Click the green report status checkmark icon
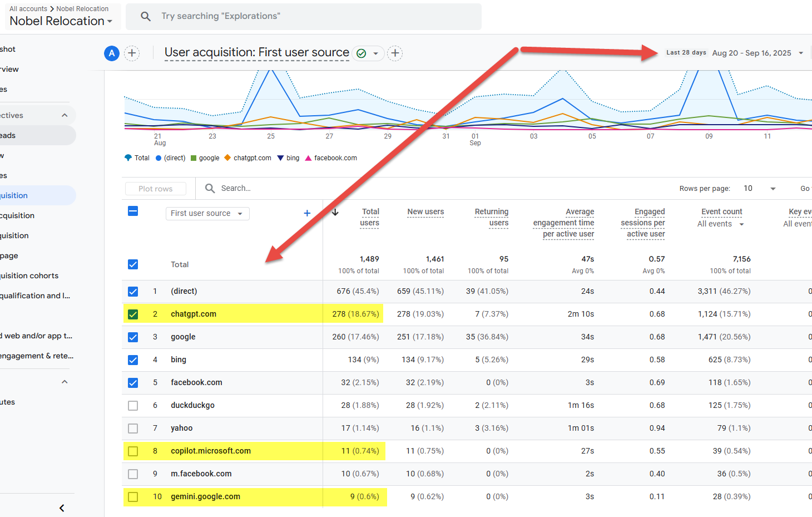This screenshot has width=812, height=517. 362,53
